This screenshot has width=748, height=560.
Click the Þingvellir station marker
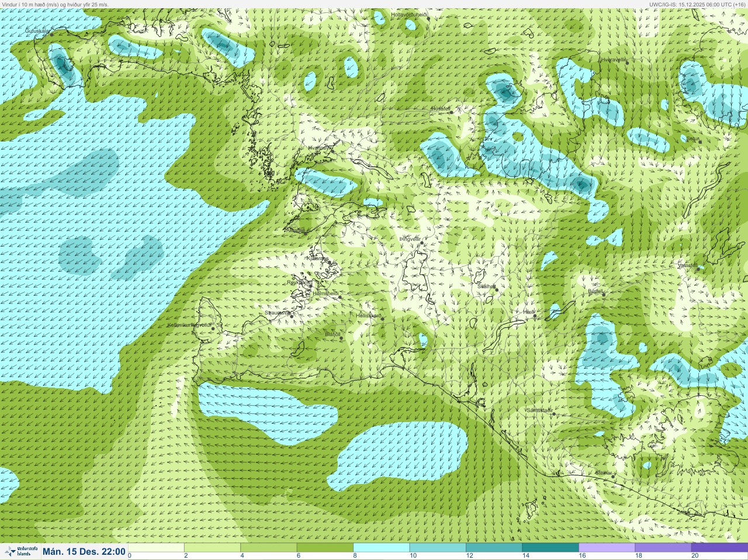[421, 243]
